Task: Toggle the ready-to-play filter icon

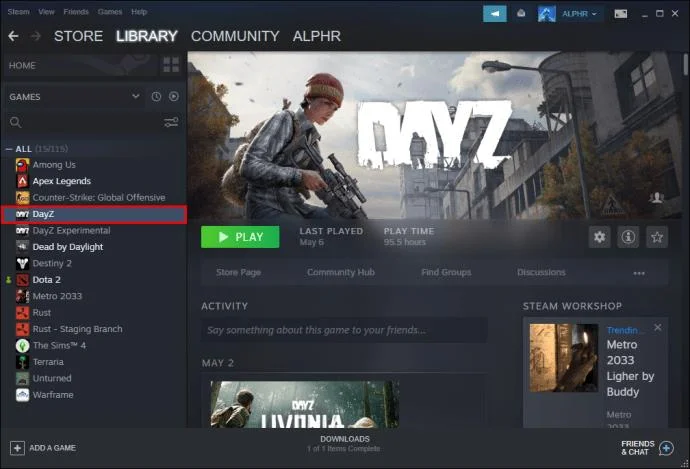Action: [x=174, y=96]
